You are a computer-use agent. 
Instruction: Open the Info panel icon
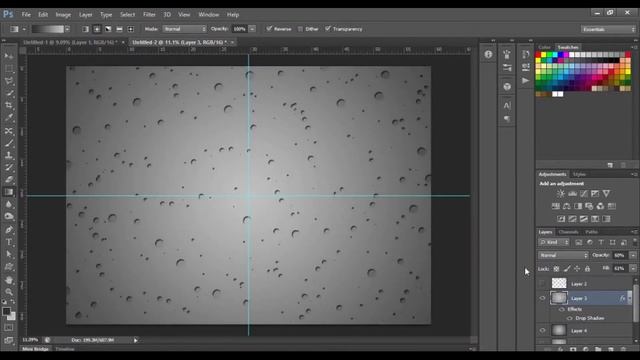point(488,54)
